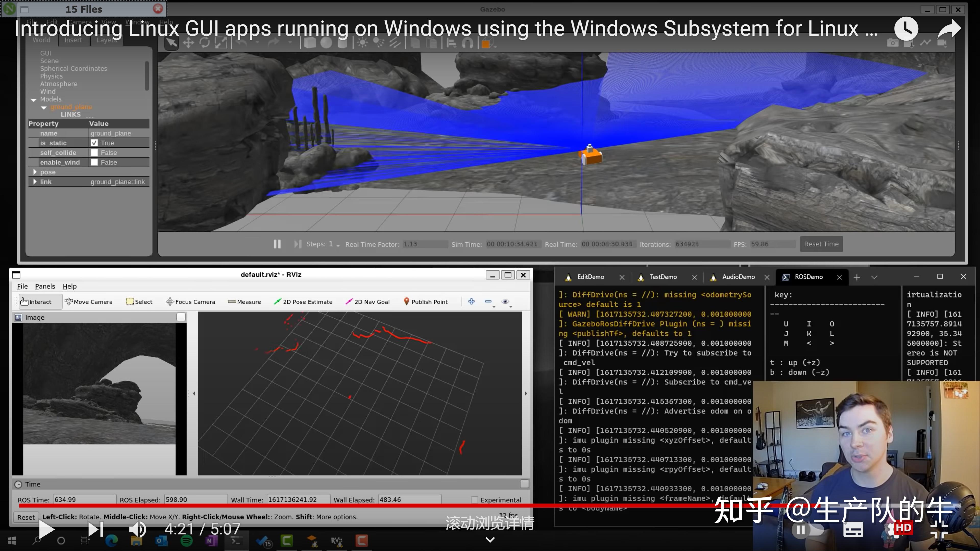Toggle the Experimental checkbox in RViz

point(474,500)
